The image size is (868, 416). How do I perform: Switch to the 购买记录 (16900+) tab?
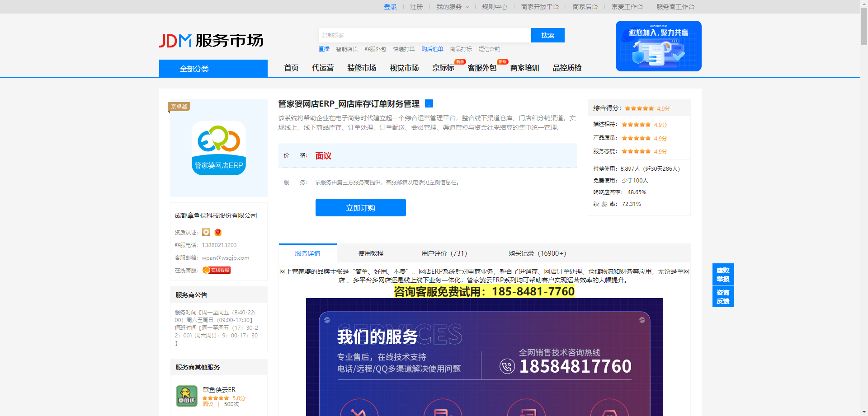[537, 253]
